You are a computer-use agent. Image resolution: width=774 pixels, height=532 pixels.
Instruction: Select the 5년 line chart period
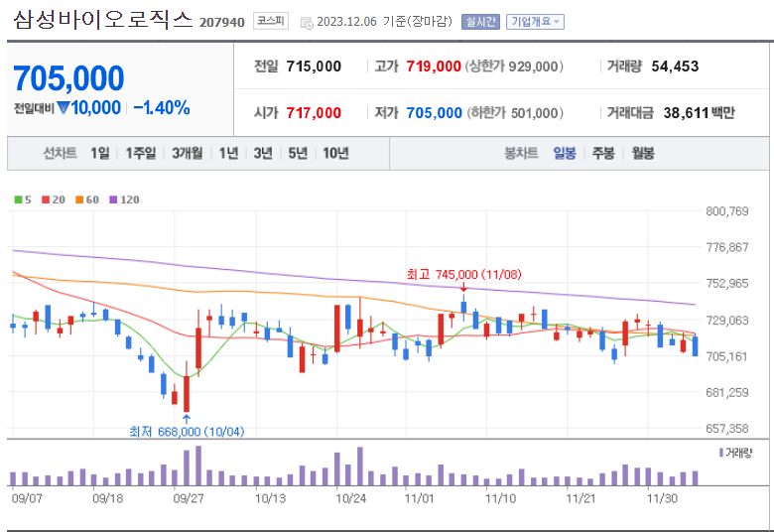click(x=298, y=153)
